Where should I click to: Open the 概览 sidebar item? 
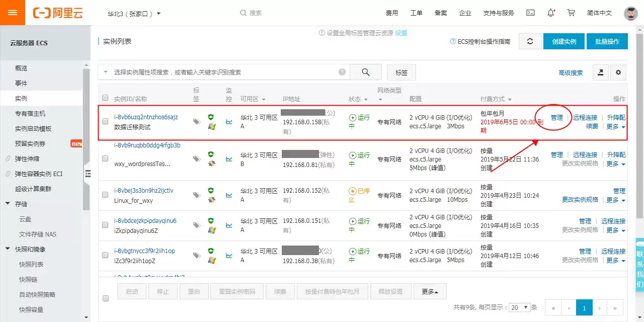coord(21,68)
